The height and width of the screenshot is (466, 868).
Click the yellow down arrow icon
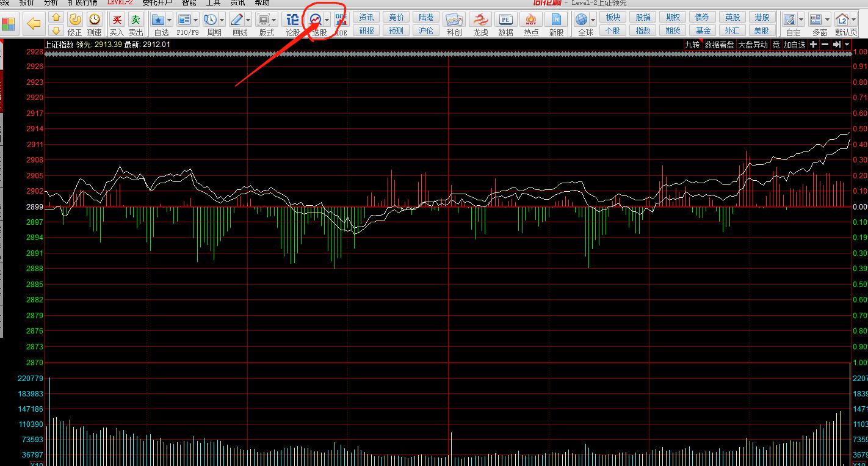click(56, 30)
